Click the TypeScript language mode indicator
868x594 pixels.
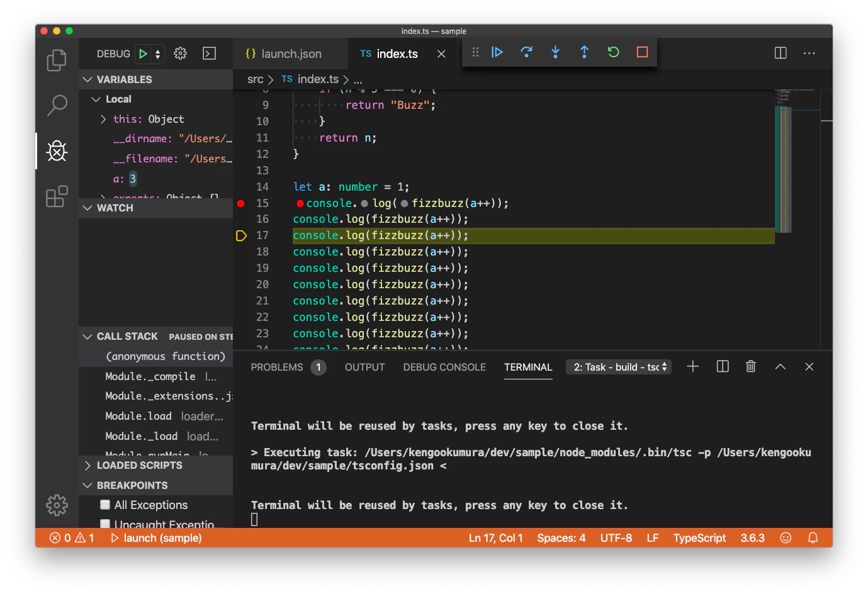click(x=699, y=538)
